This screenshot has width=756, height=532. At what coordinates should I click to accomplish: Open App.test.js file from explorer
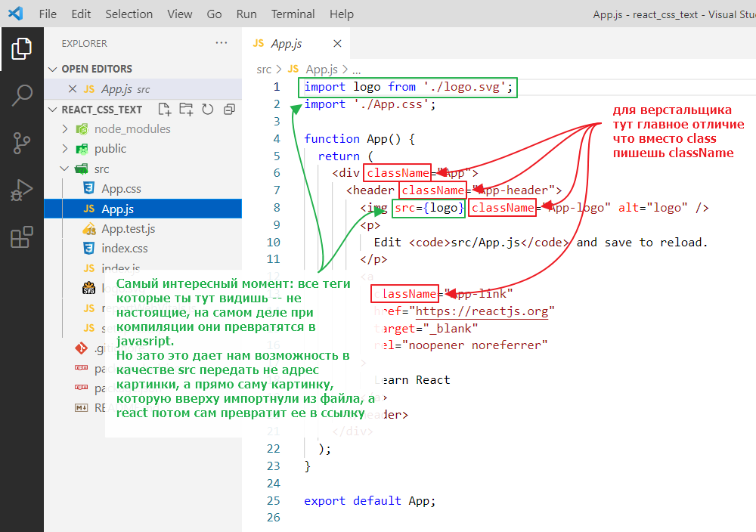tap(128, 228)
